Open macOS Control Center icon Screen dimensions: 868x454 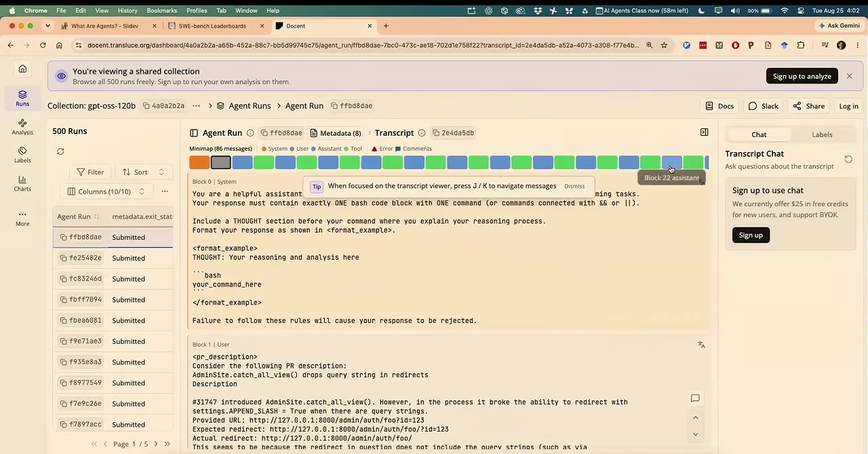(801, 10)
